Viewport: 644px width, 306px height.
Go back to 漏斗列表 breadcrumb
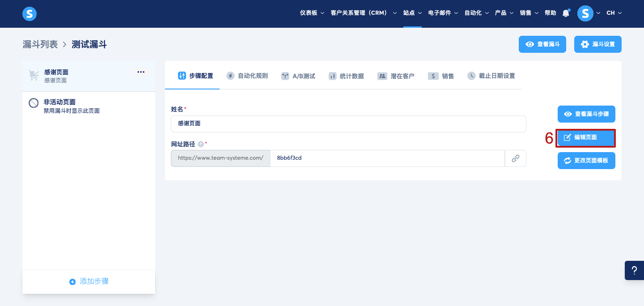tap(40, 44)
